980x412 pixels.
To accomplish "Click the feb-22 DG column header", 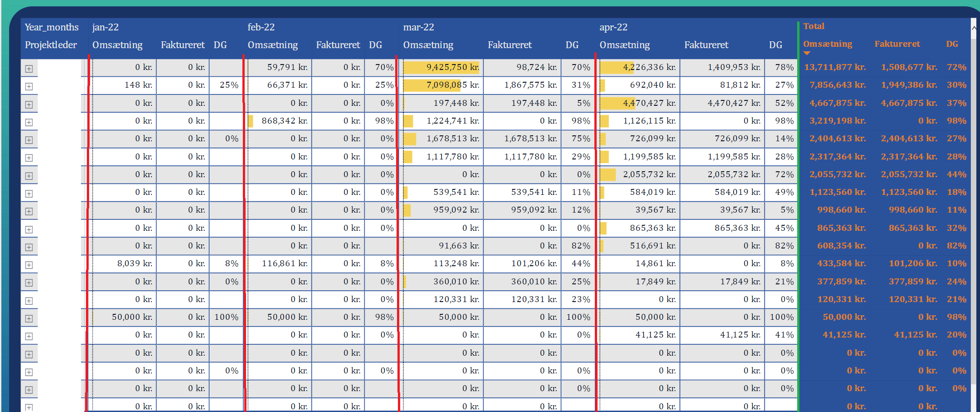I will pyautogui.click(x=375, y=45).
